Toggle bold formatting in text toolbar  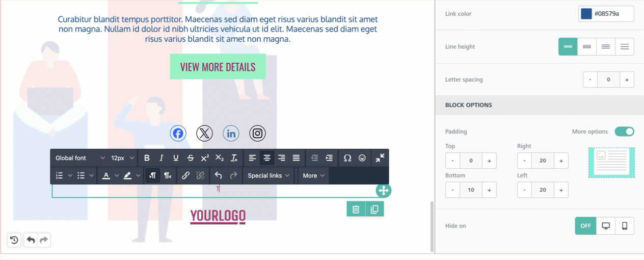[147, 158]
